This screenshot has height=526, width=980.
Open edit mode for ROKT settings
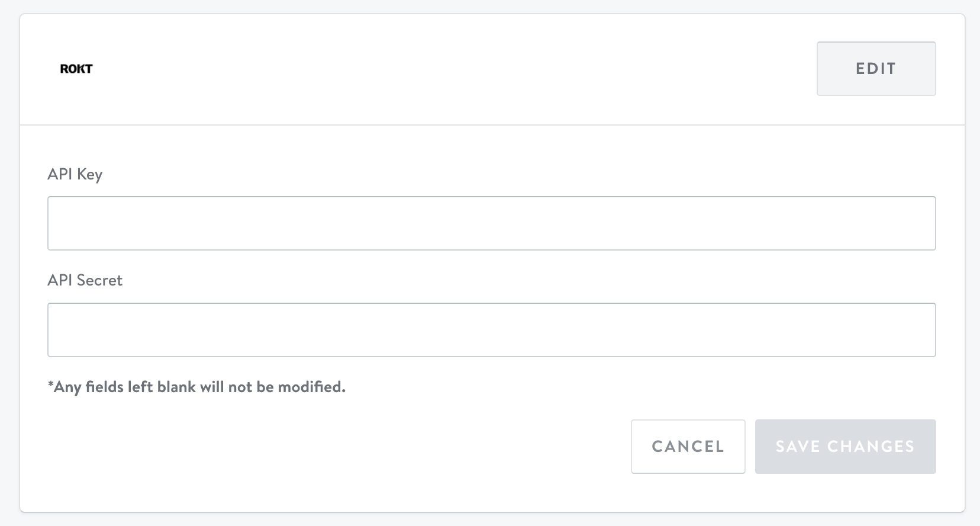(x=876, y=69)
